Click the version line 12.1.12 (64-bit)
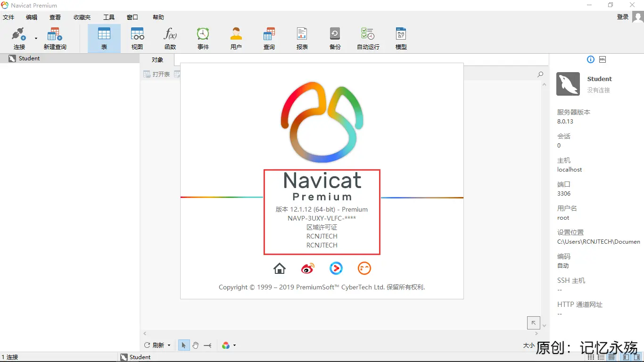This screenshot has width=644, height=362. (x=322, y=209)
